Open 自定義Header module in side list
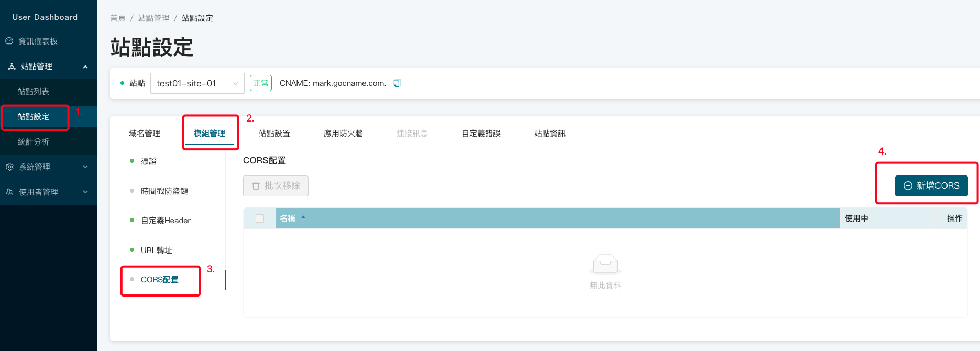The image size is (980, 351). tap(166, 221)
